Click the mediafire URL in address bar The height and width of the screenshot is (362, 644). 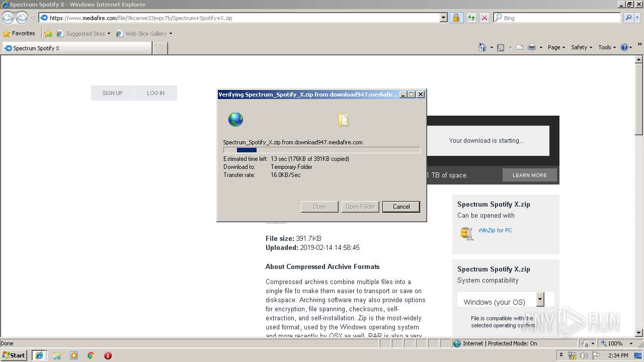click(x=141, y=18)
